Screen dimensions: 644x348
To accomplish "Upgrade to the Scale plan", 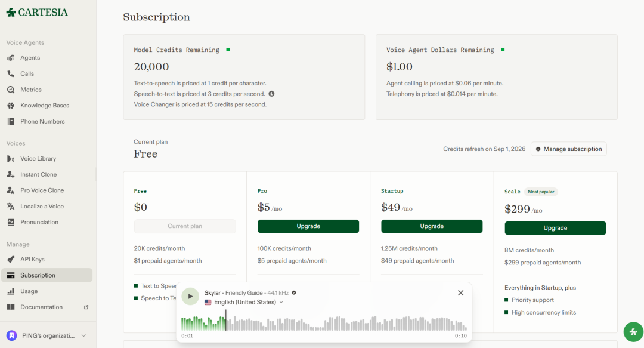I will tap(555, 228).
